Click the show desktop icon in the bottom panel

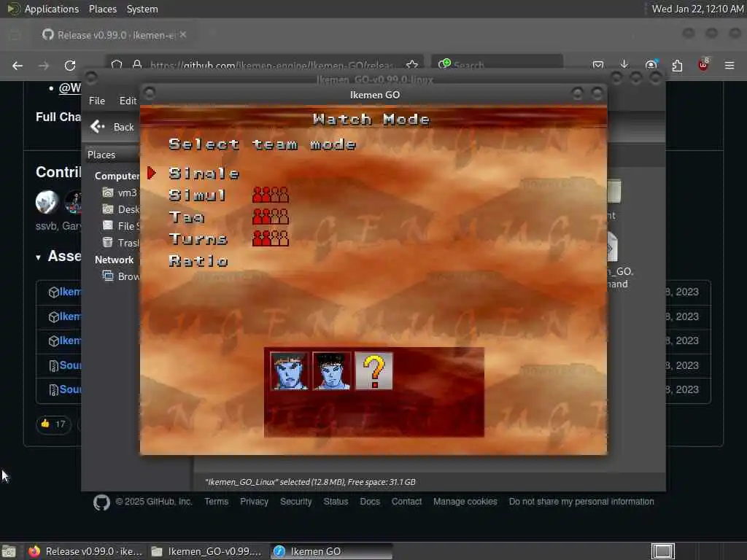[x=9, y=552]
